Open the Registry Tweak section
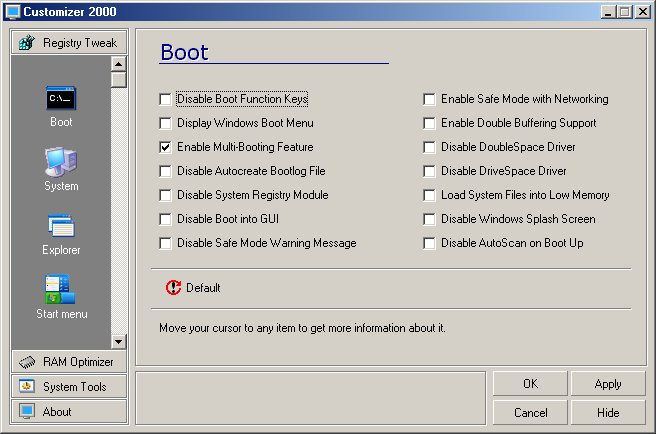The height and width of the screenshot is (434, 656). [69, 42]
